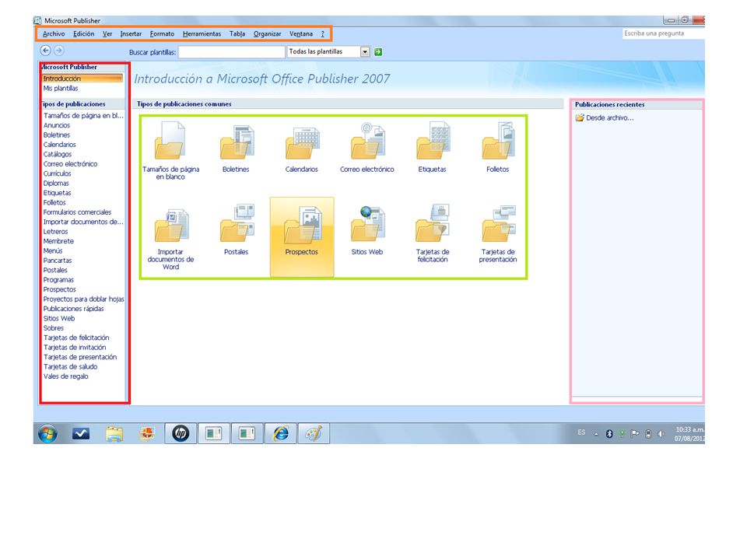Select Pancartas in the sidebar list
Screen dimensions: 747x560
(57, 261)
